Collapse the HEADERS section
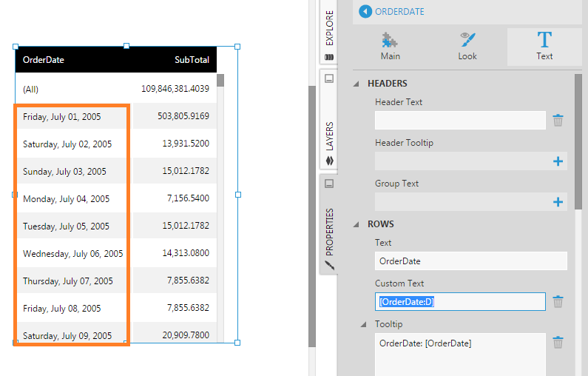 pyautogui.click(x=357, y=84)
